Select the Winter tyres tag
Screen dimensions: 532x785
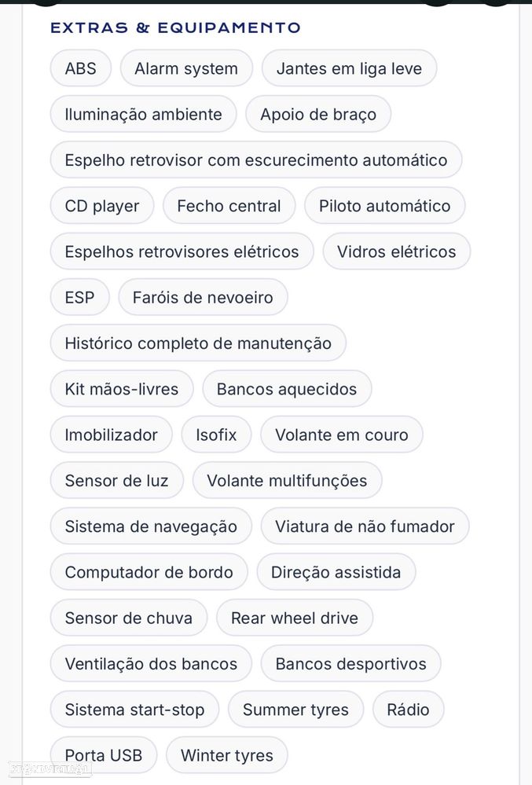pos(227,755)
